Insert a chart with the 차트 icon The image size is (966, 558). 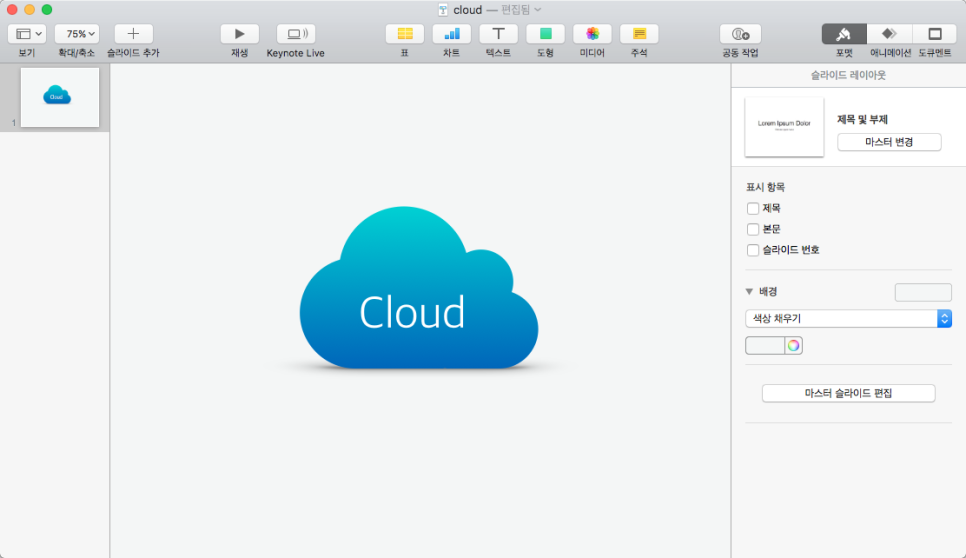(x=452, y=34)
